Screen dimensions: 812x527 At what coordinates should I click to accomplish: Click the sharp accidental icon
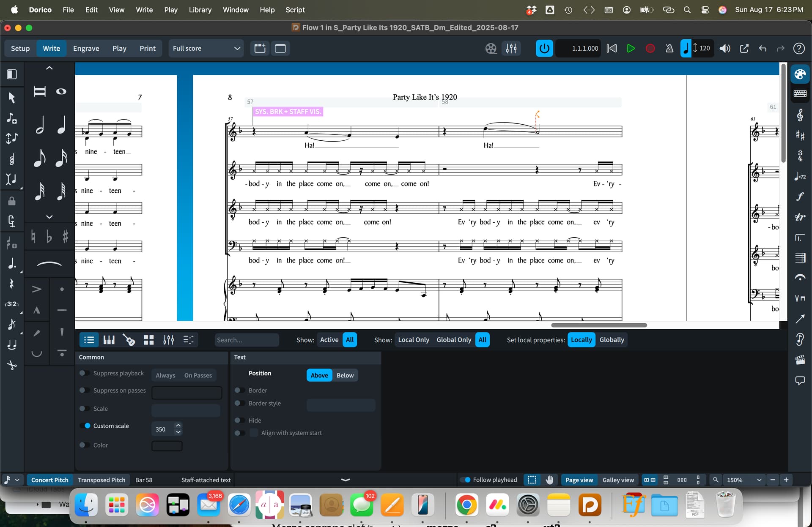[65, 237]
